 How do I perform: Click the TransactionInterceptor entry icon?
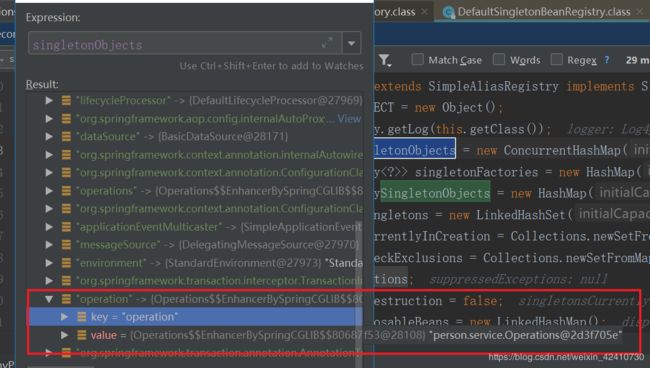[x=66, y=281]
